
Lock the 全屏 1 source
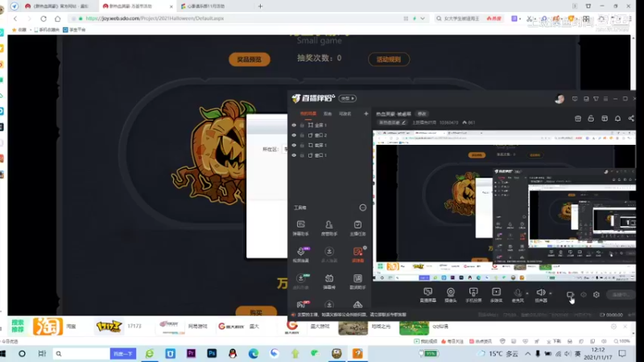[x=302, y=125]
